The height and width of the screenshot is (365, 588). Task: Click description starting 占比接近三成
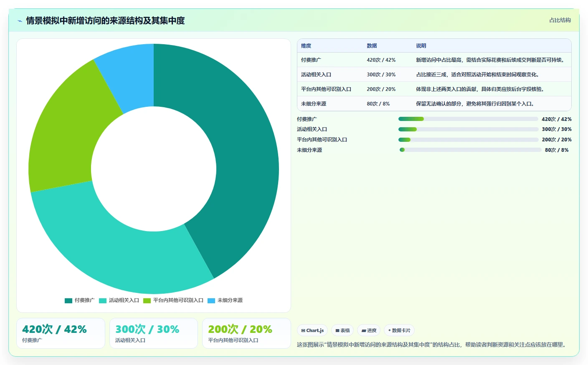pos(478,75)
